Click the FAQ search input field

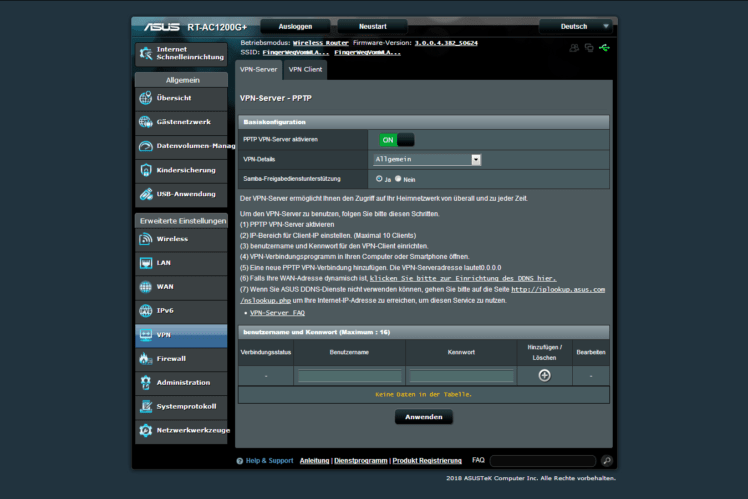point(543,461)
